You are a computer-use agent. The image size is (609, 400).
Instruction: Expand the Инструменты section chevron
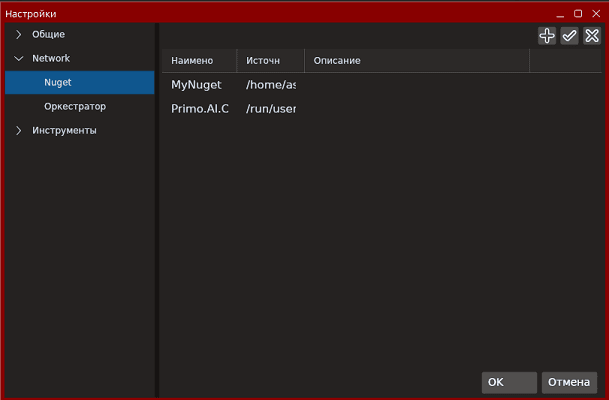coord(18,130)
